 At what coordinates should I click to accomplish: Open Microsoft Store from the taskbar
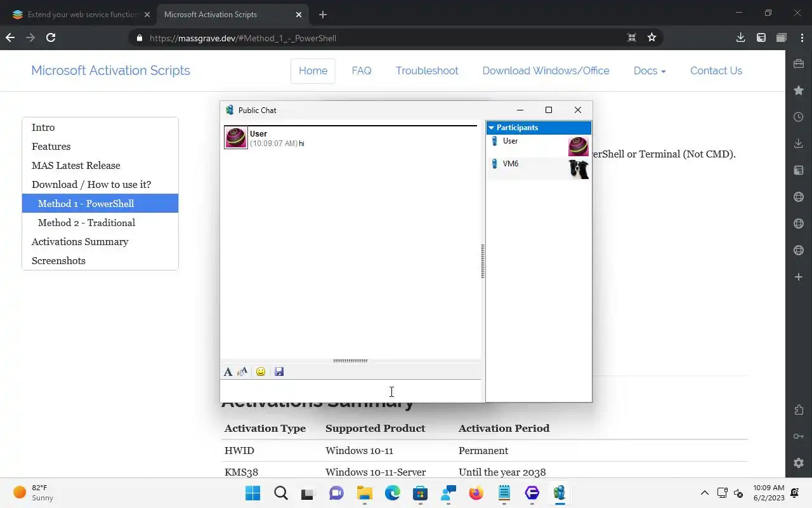pos(420,493)
